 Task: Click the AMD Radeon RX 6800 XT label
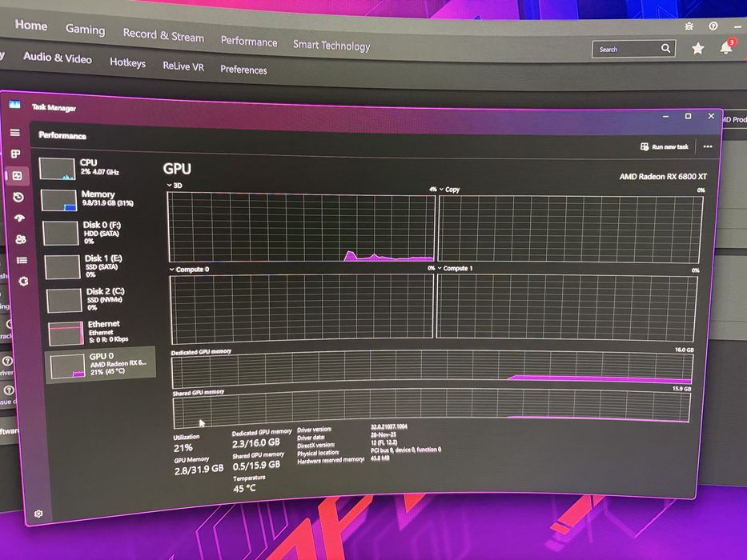(663, 176)
